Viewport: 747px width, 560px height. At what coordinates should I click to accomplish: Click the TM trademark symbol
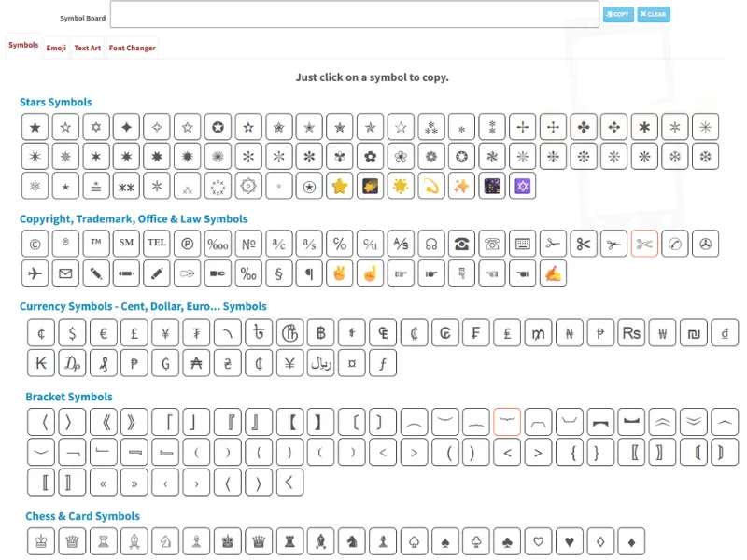(x=96, y=244)
